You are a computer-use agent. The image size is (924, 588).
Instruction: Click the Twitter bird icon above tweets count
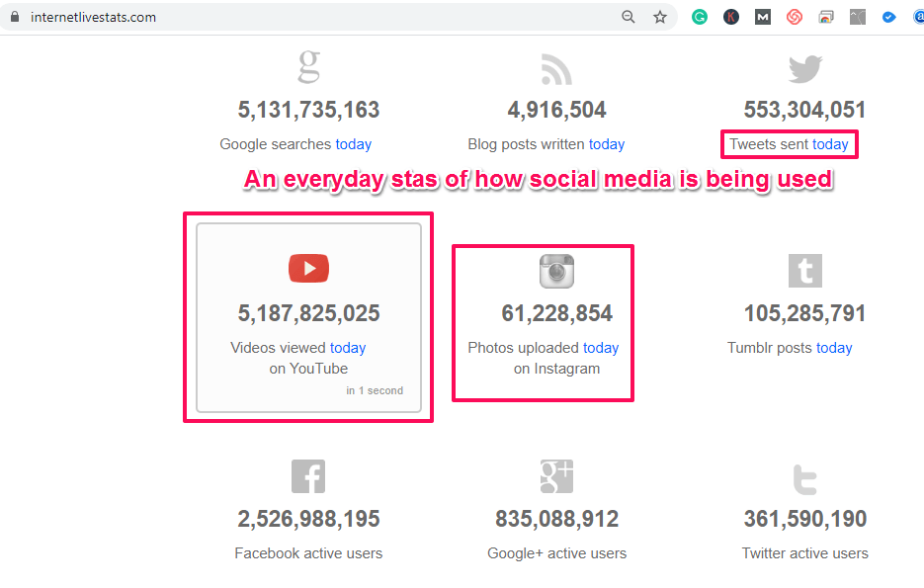[x=804, y=69]
